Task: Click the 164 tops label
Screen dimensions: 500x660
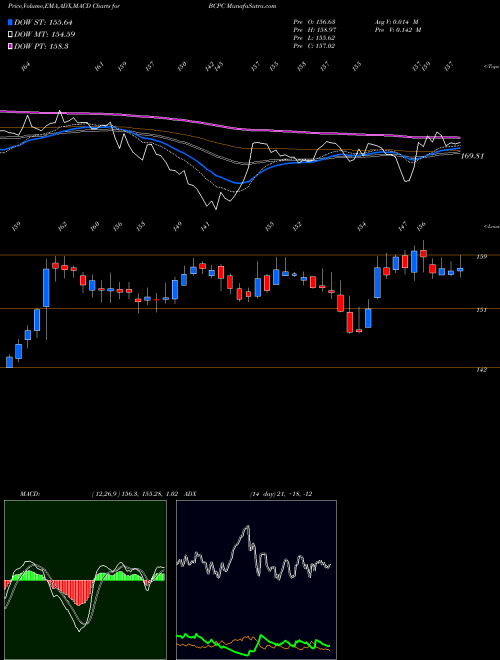Action: pyautogui.click(x=26, y=67)
